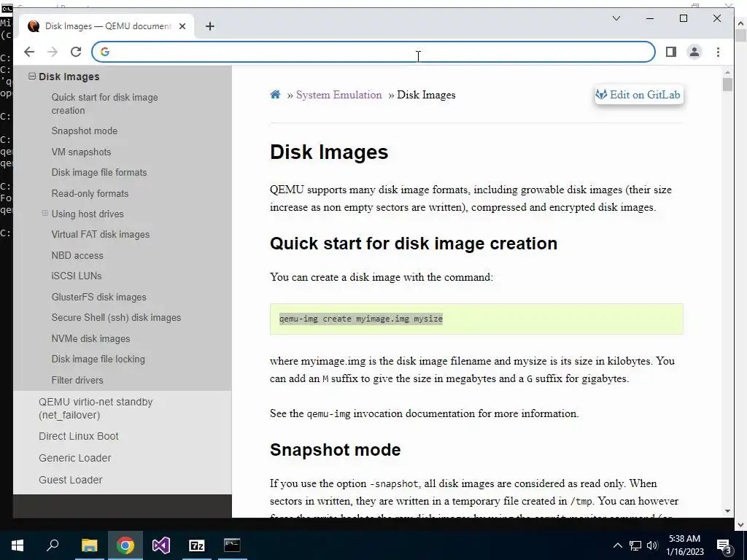The width and height of the screenshot is (747, 560).
Task: Click page scrollbar down arrow
Action: (727, 511)
